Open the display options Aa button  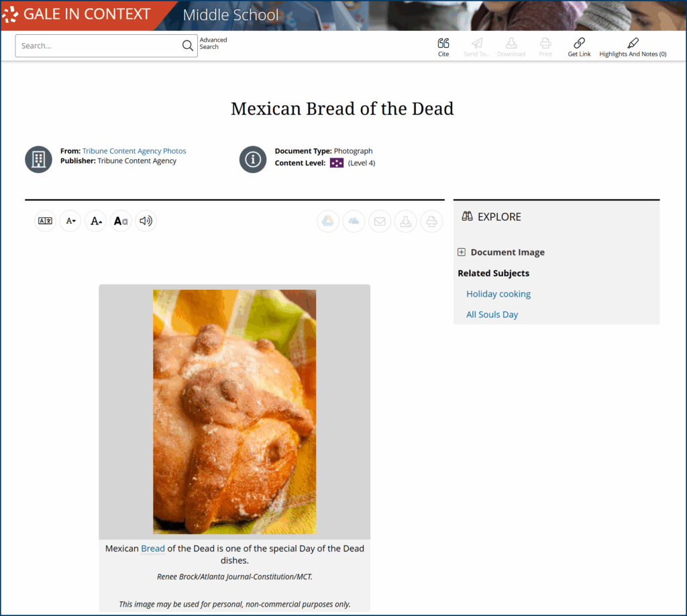pyautogui.click(x=121, y=221)
